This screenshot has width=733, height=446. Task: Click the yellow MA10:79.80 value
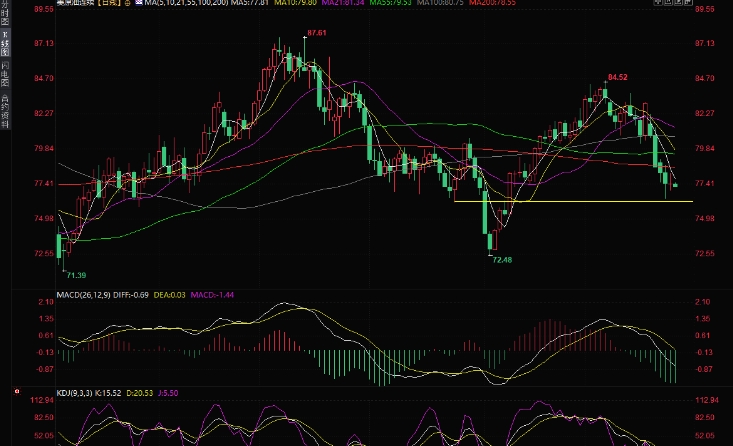(295, 3)
